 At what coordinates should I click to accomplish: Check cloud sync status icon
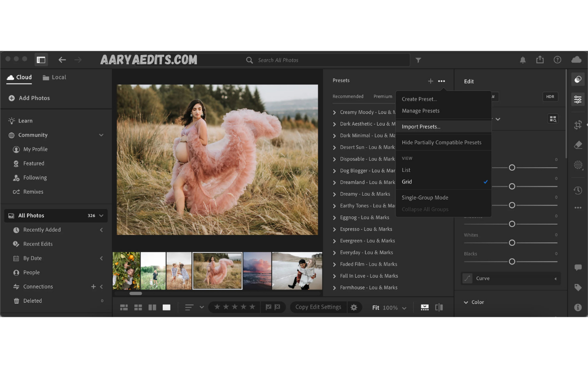pos(576,59)
